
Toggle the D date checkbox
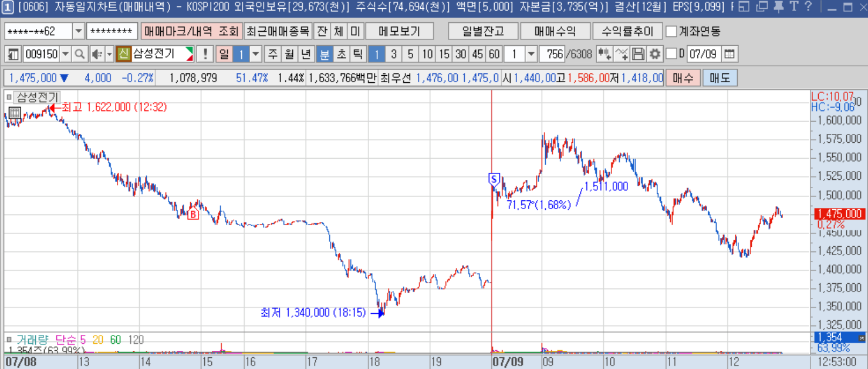tap(671, 55)
